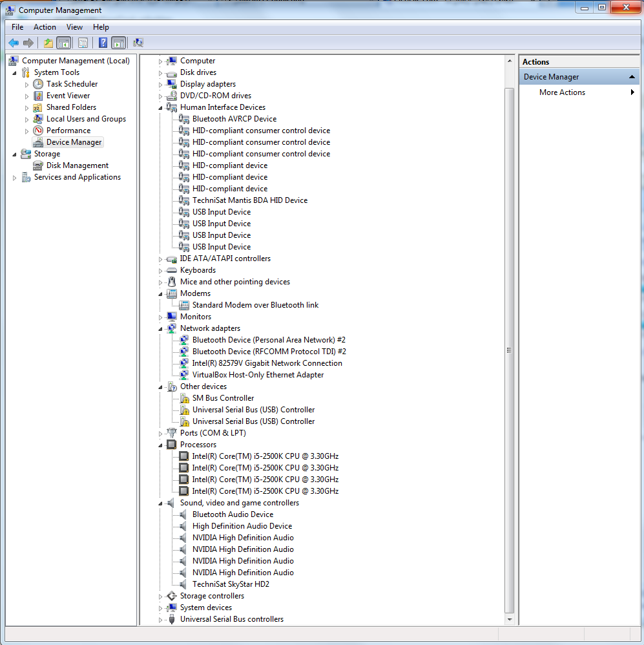Click the device list scrollbar down arrow
The width and height of the screenshot is (644, 645).
[510, 619]
